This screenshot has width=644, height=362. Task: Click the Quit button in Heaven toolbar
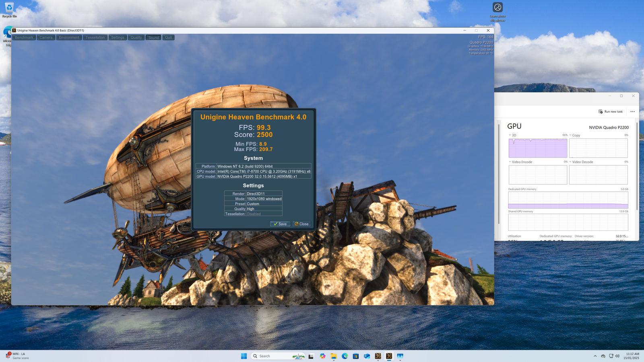point(168,37)
